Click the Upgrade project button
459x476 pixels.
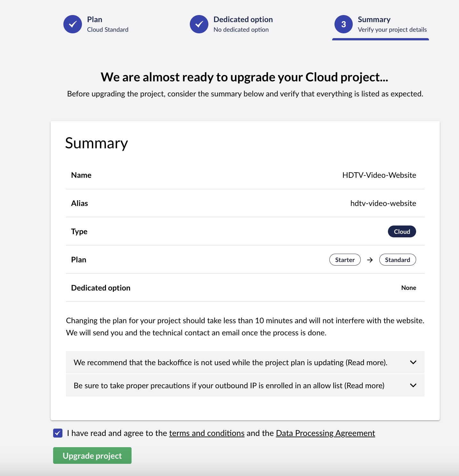click(92, 455)
